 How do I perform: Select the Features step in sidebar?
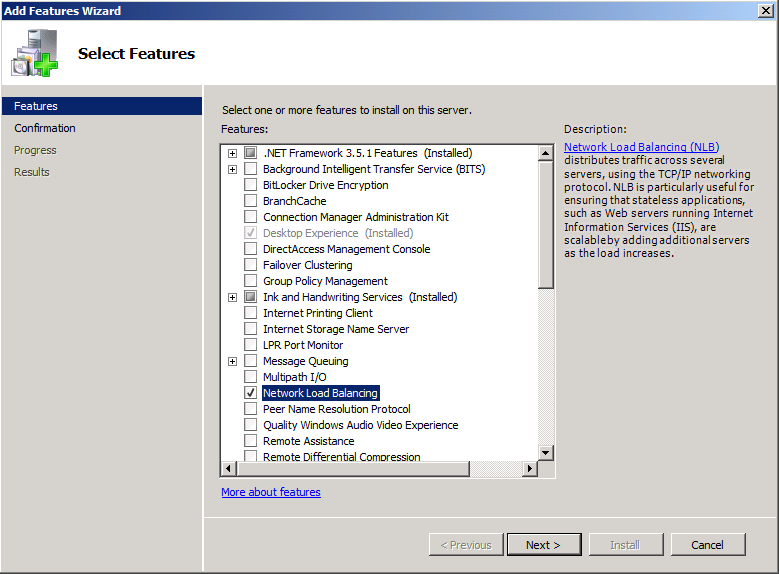pos(36,106)
